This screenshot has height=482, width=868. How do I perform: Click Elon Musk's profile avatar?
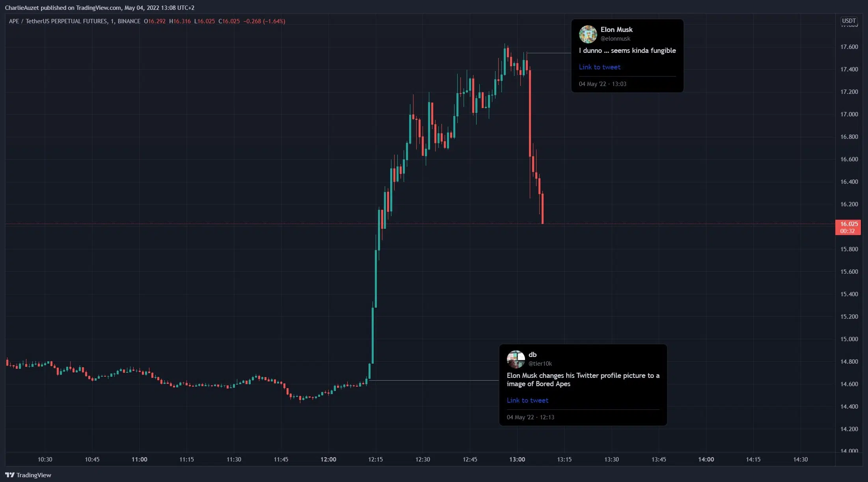[x=588, y=34]
